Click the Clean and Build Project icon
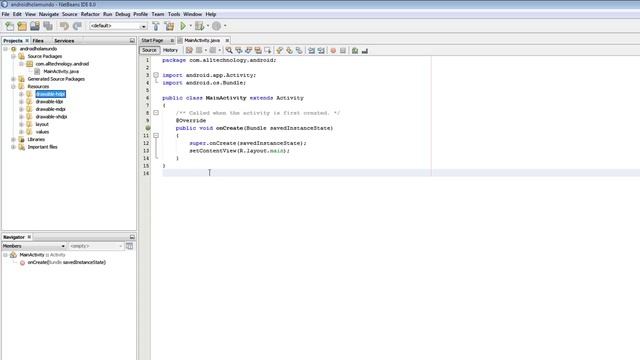The height and width of the screenshot is (360, 640). [x=169, y=26]
